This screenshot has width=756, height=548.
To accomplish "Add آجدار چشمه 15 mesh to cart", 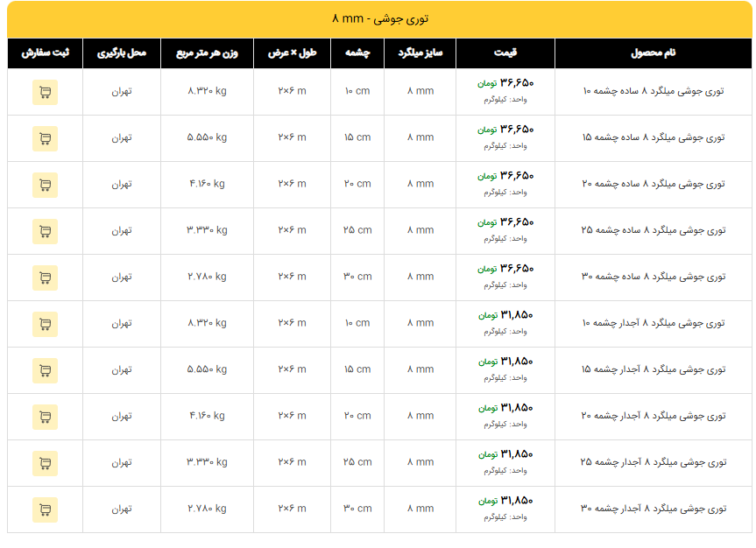I will point(45,370).
